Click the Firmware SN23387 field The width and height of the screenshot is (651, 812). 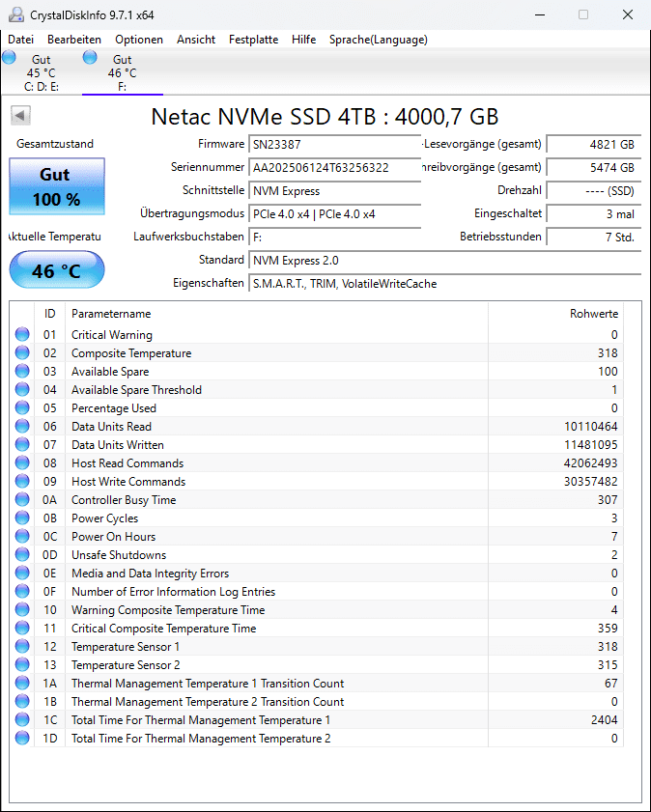pyautogui.click(x=334, y=145)
